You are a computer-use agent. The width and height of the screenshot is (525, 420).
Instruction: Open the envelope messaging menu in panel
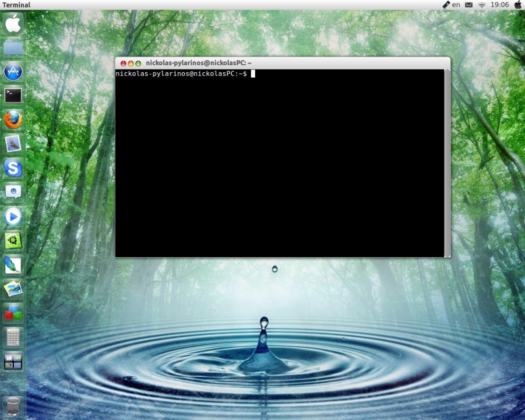pos(469,5)
